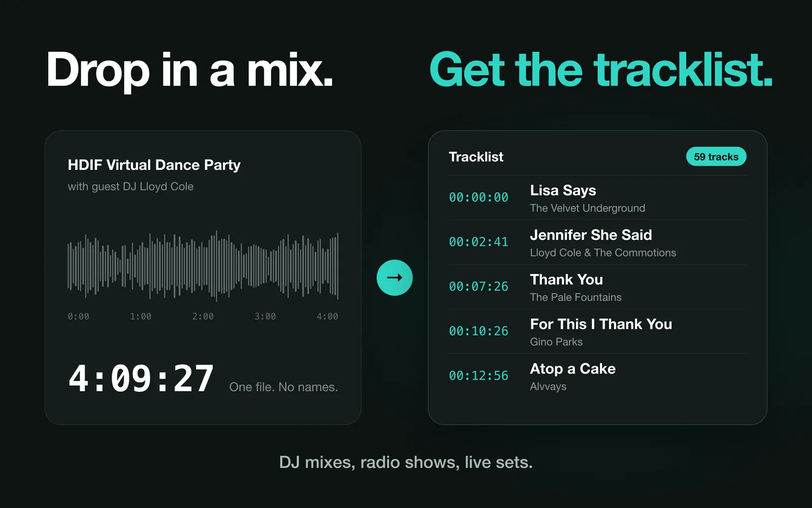812x508 pixels.
Task: Click the 3:00 waveform time marker
Action: coord(265,316)
